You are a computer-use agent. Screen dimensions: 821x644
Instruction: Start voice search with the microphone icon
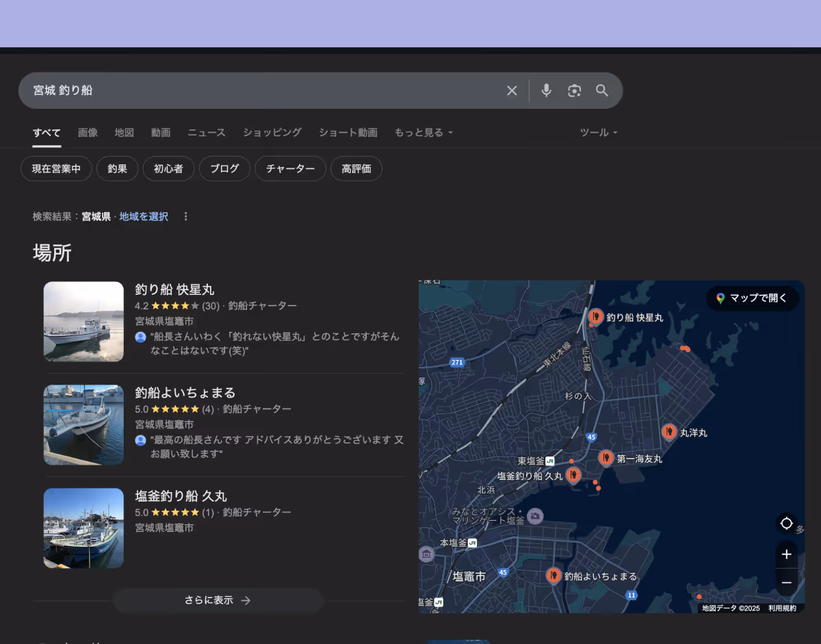pyautogui.click(x=546, y=90)
